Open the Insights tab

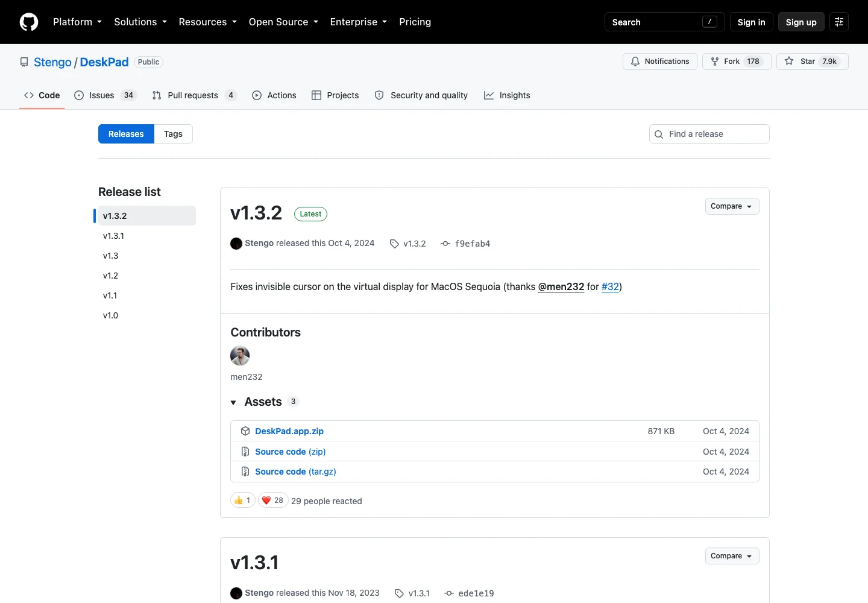(507, 95)
